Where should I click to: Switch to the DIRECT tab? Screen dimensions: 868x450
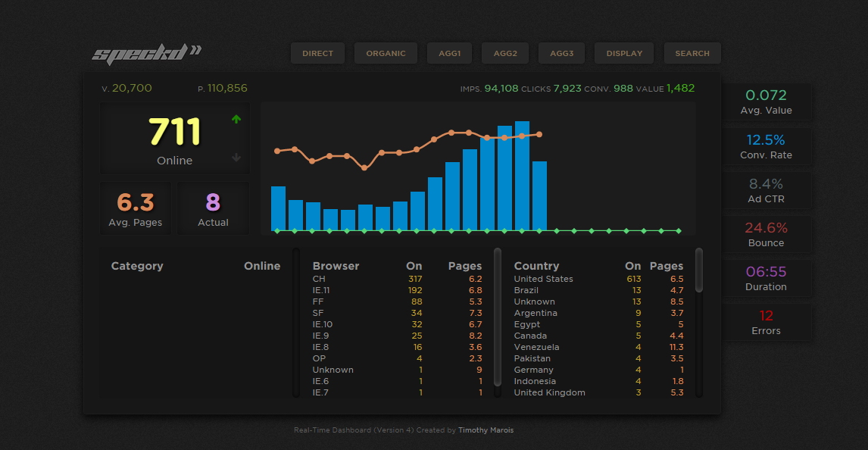pos(317,53)
